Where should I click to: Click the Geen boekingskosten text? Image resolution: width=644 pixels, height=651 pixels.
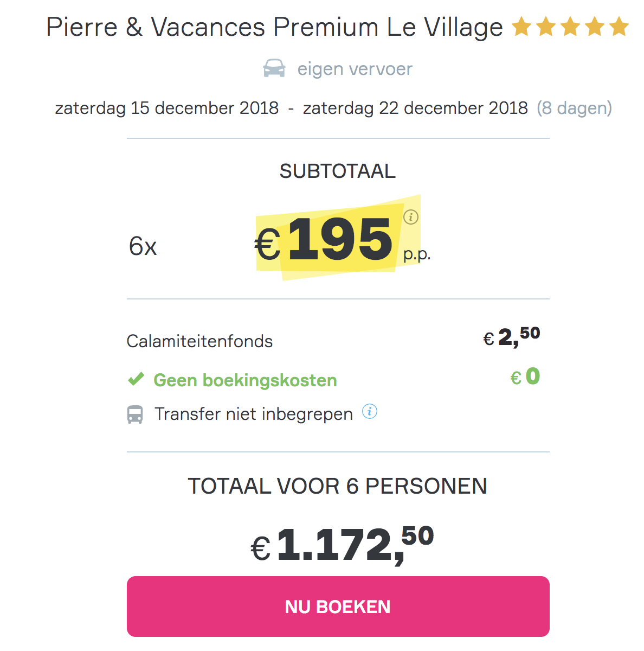pos(245,380)
